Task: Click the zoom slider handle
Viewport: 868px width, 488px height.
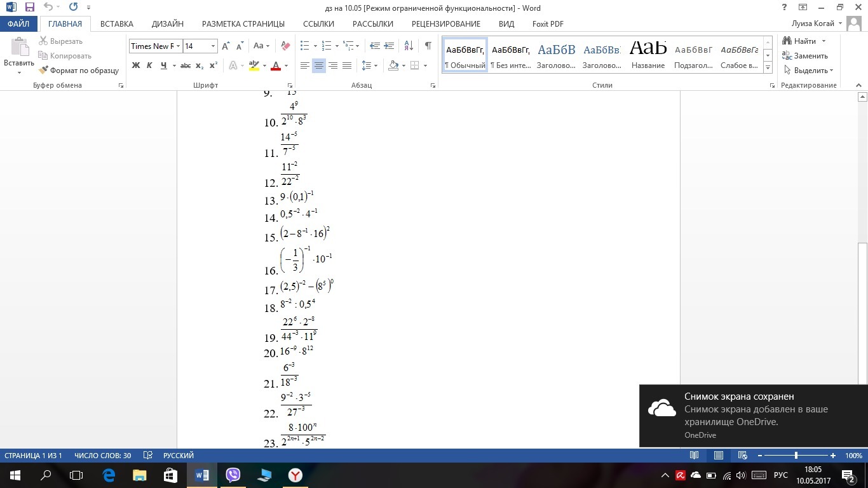Action: [x=796, y=456]
